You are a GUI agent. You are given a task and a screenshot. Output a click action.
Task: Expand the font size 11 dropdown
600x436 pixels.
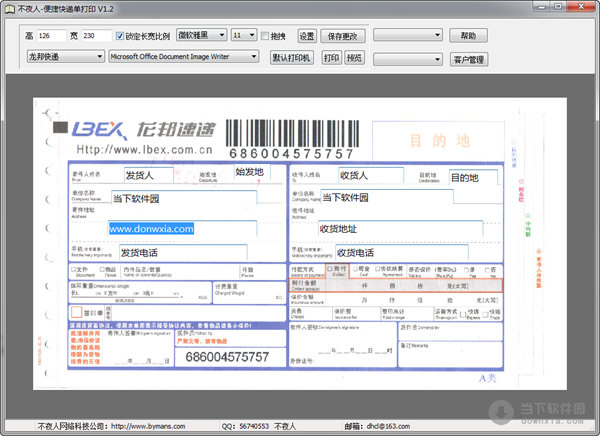click(243, 35)
